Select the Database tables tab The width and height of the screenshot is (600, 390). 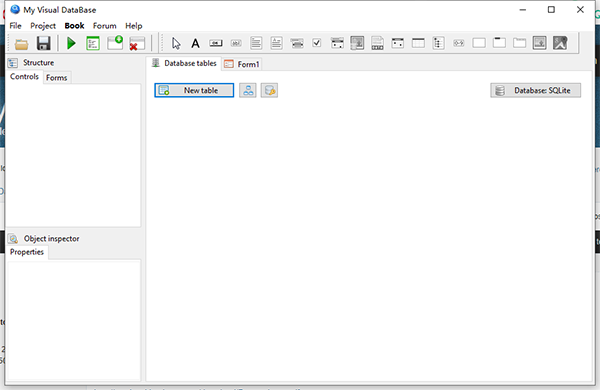click(x=184, y=63)
